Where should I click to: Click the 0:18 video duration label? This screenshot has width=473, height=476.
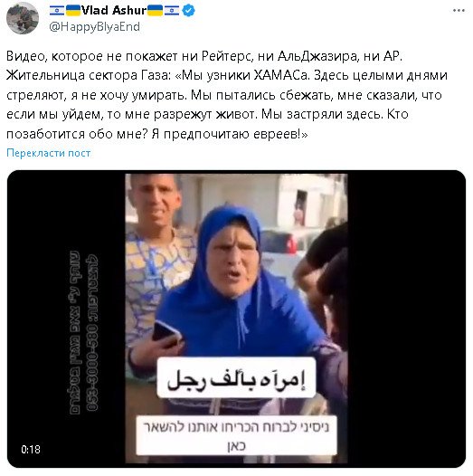[x=31, y=449]
